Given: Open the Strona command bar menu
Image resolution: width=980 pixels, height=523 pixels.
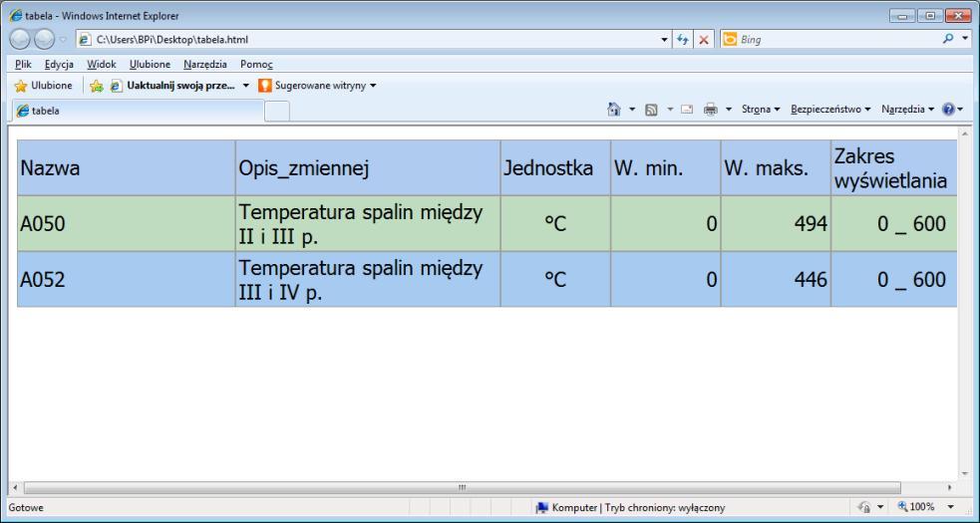Looking at the screenshot, I should 761,110.
